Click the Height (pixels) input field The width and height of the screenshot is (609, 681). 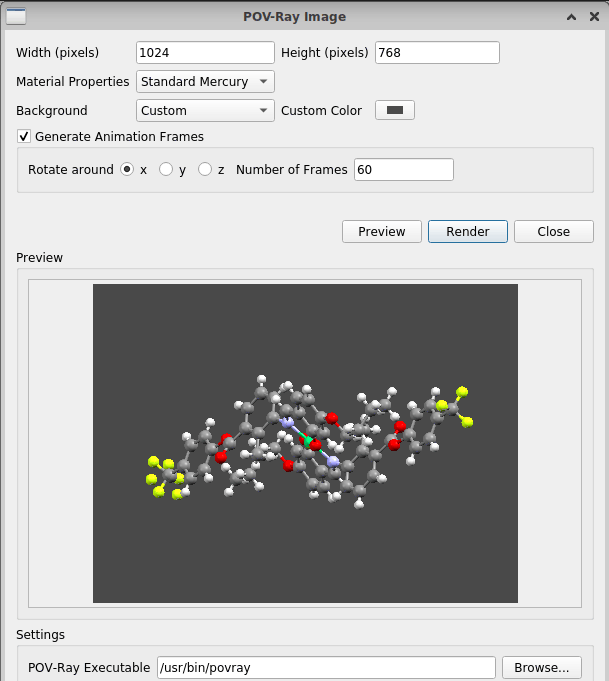[x=437, y=53]
